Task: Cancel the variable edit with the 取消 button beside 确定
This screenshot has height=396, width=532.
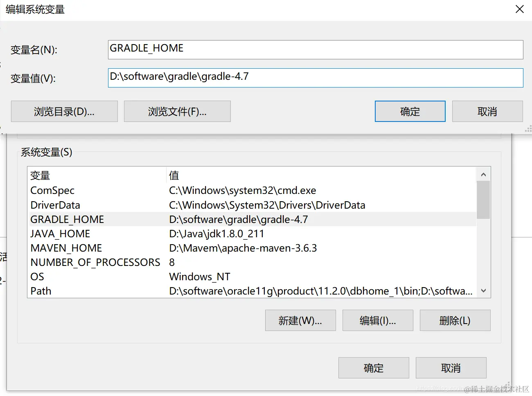Action: tap(487, 111)
